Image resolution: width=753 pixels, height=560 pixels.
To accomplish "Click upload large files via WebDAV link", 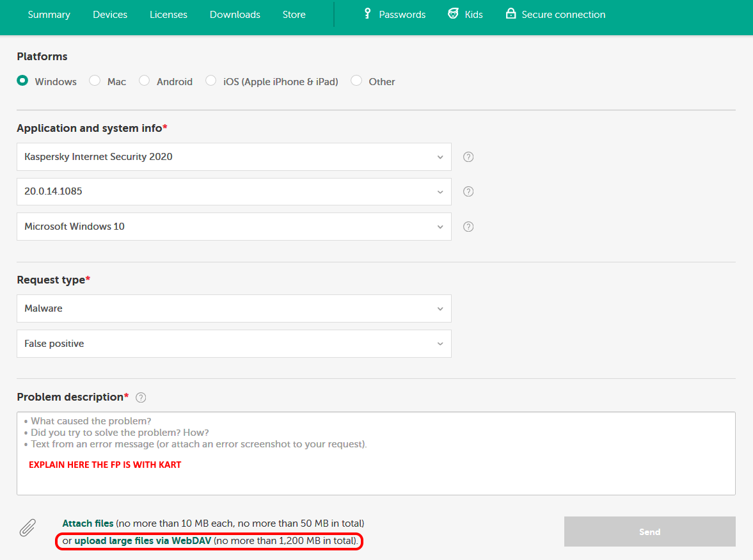I will (143, 541).
